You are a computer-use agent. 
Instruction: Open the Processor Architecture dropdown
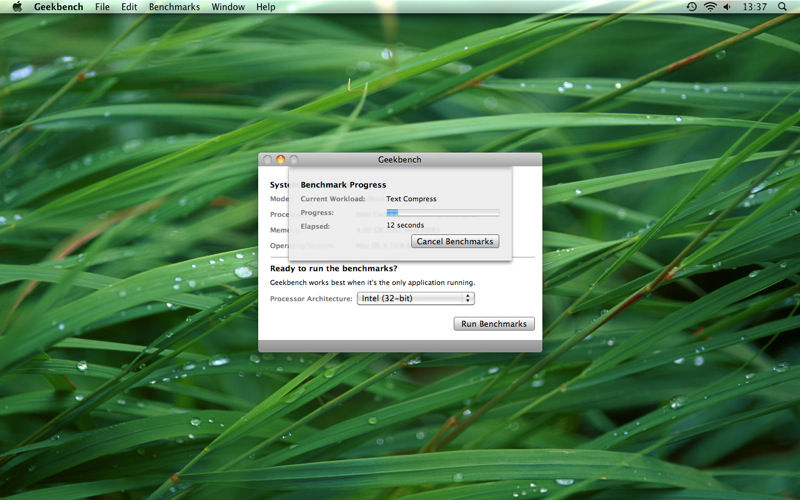coord(416,298)
